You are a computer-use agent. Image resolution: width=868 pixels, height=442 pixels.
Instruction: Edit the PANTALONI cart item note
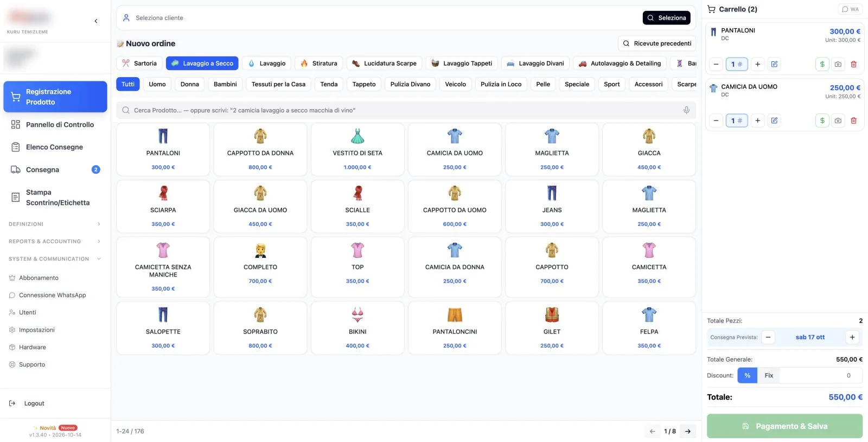point(774,64)
